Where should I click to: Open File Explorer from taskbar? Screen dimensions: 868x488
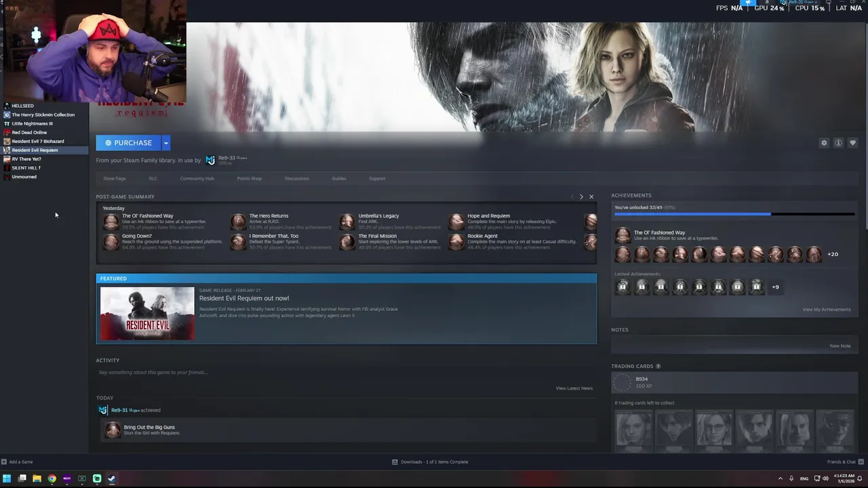37,479
